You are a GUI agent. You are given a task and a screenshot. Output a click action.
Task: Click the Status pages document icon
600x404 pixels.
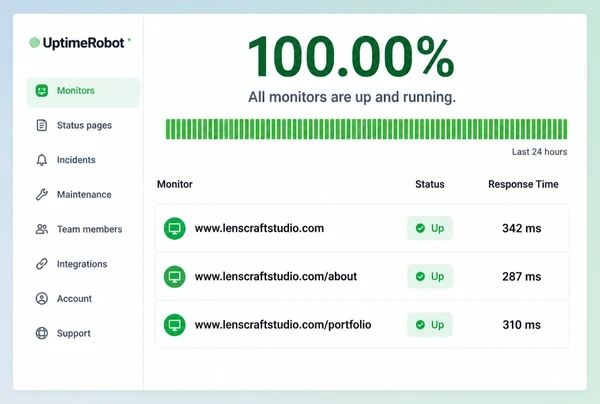[x=42, y=125]
